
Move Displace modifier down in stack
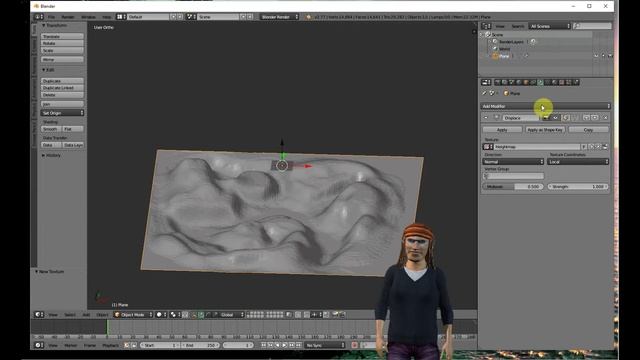pos(595,118)
